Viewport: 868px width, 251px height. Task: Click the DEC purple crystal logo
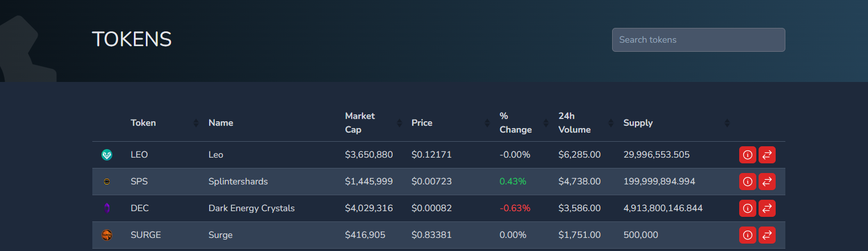107,208
